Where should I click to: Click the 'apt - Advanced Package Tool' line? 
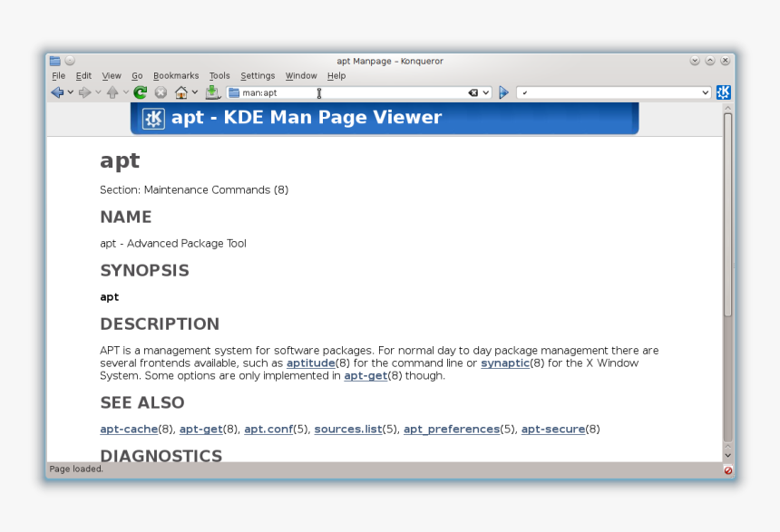[173, 244]
